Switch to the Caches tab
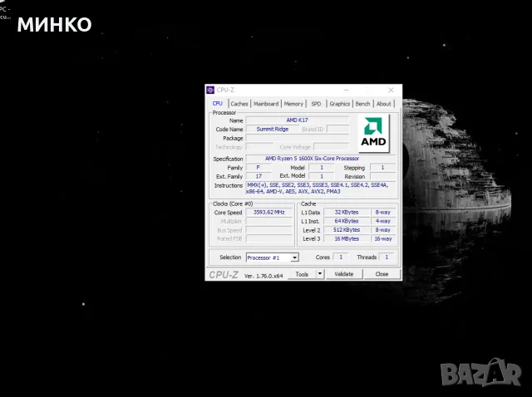532x397 pixels. pyautogui.click(x=239, y=104)
